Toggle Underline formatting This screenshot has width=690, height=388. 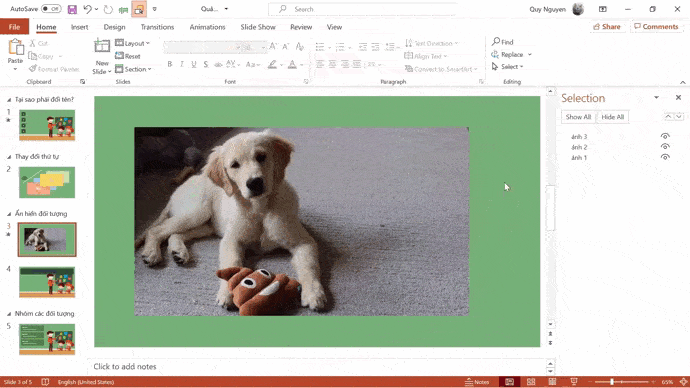[194, 64]
